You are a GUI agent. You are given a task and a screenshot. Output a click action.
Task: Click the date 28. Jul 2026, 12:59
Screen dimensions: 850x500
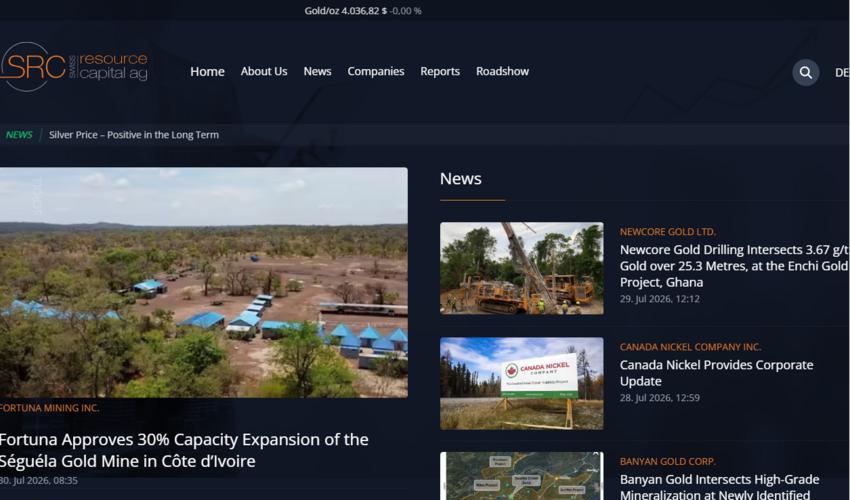(x=660, y=398)
